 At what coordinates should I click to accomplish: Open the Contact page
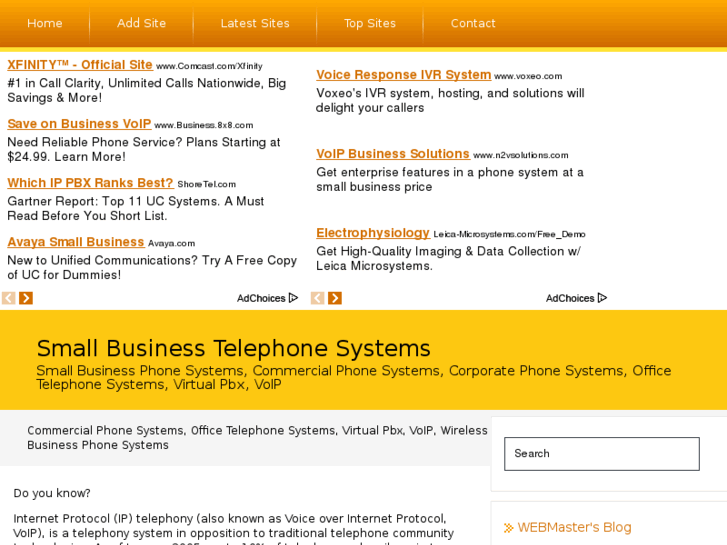[473, 23]
